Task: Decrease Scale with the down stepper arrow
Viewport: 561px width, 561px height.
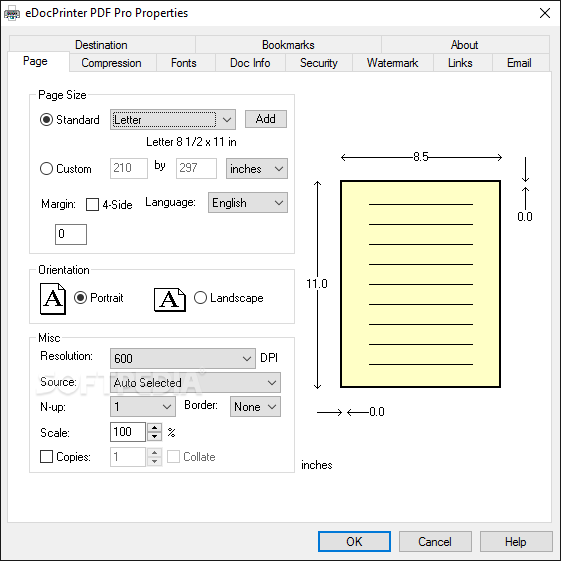Action: click(x=155, y=436)
